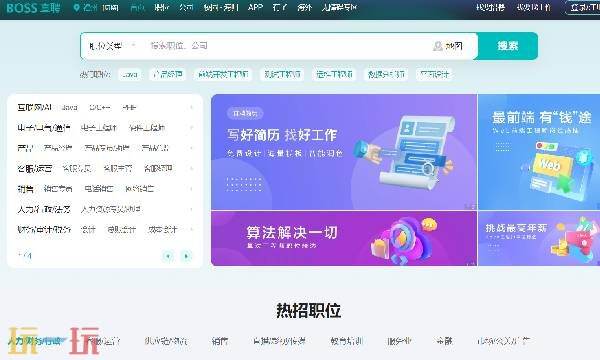Open the job type dropdown in search bar
Viewport: 600px width, 360px height.
click(112, 46)
